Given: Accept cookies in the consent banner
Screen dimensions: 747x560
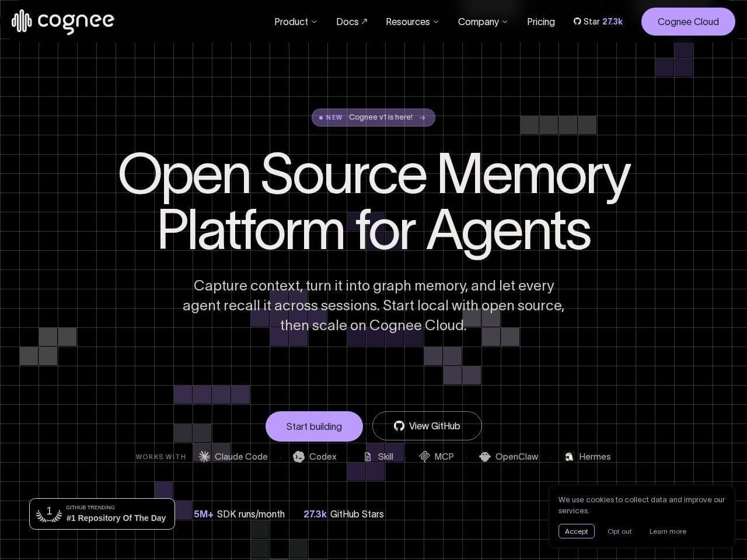Looking at the screenshot, I should click(x=577, y=531).
